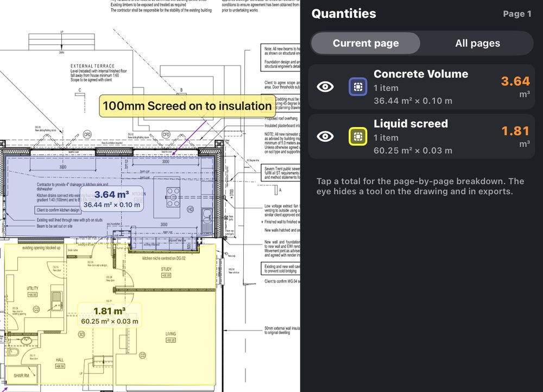Click the 60.25 m² × 0.03 m panel text
The width and height of the screenshot is (543, 392).
click(x=413, y=150)
